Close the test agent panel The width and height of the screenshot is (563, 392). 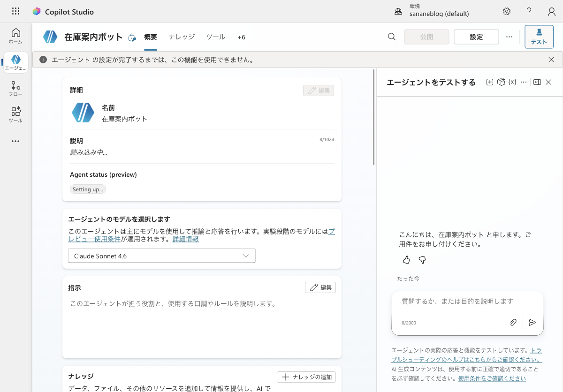click(x=548, y=82)
